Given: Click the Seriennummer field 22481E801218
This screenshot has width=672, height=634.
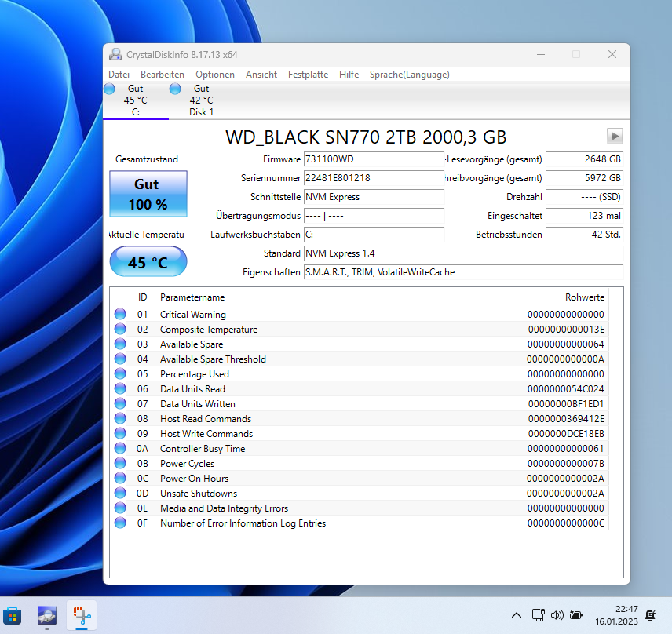Looking at the screenshot, I should 374,178.
